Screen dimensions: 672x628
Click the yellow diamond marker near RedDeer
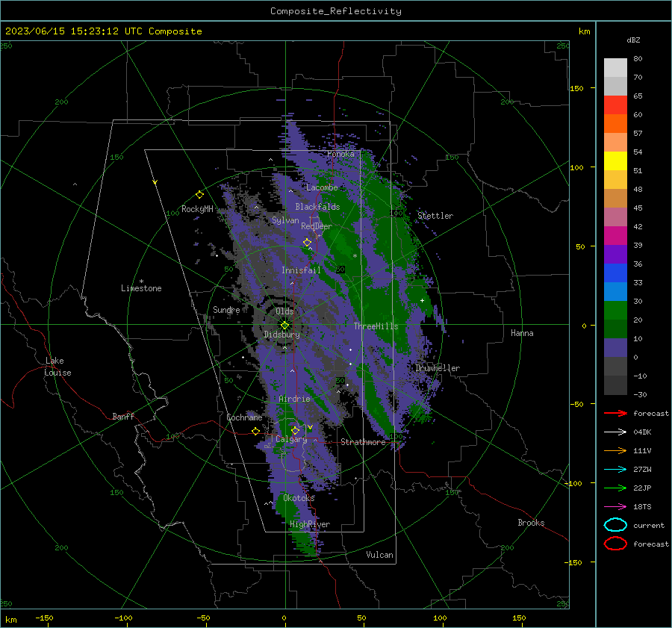307,243
